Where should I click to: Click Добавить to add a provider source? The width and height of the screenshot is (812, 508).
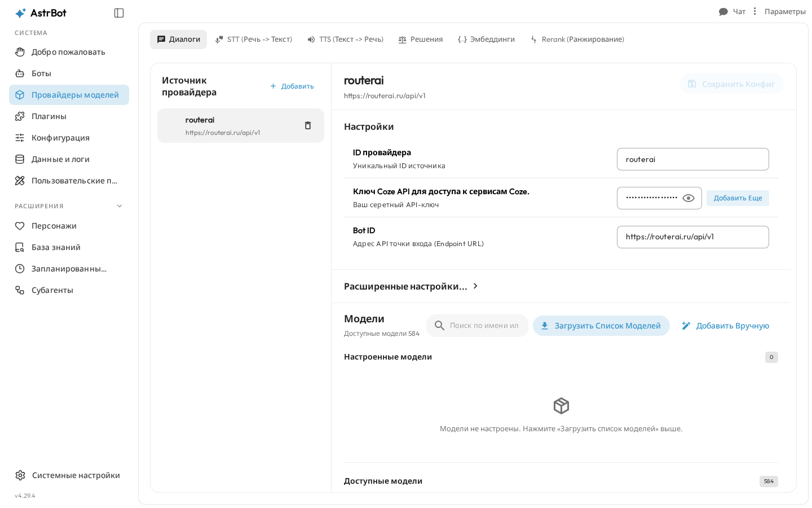point(292,86)
